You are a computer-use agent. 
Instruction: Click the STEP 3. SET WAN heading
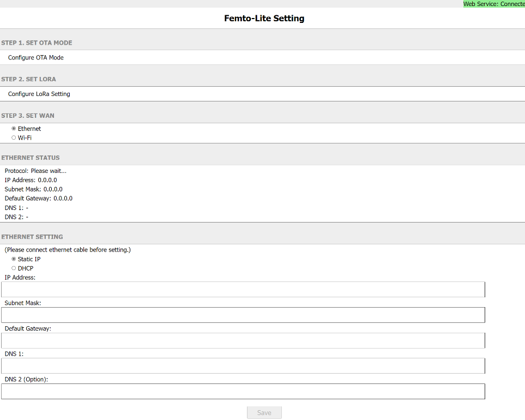tap(28, 116)
